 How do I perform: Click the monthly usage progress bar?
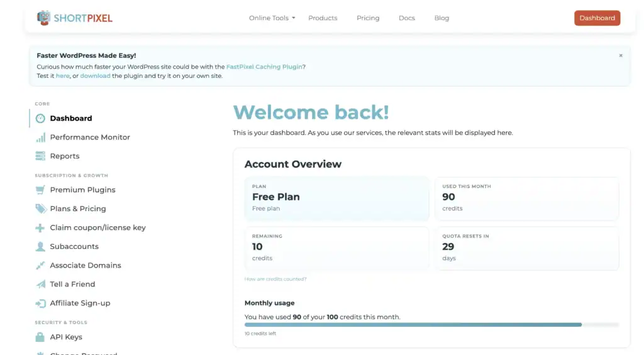point(431,325)
